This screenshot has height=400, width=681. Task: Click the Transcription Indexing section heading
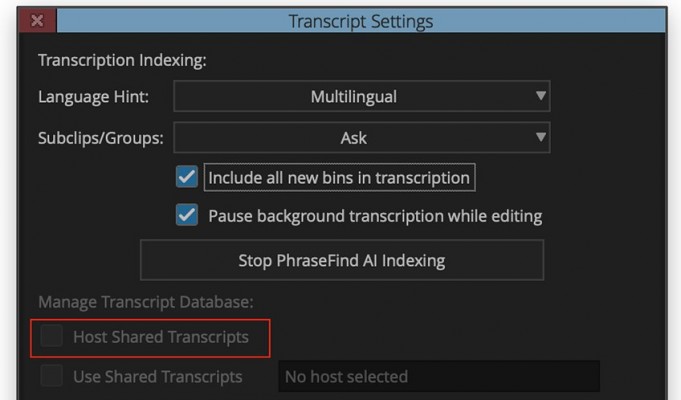pos(122,60)
